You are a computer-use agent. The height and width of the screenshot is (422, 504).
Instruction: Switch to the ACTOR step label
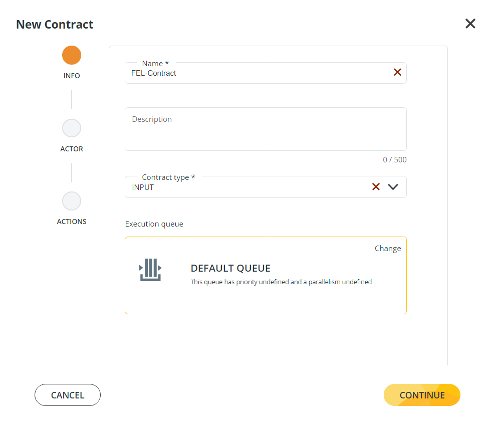tap(72, 149)
